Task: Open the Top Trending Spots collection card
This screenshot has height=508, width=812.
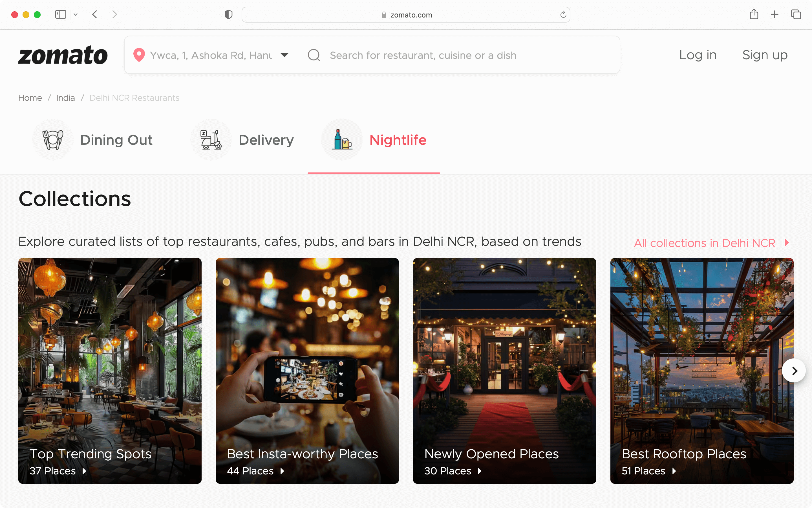Action: (110, 371)
